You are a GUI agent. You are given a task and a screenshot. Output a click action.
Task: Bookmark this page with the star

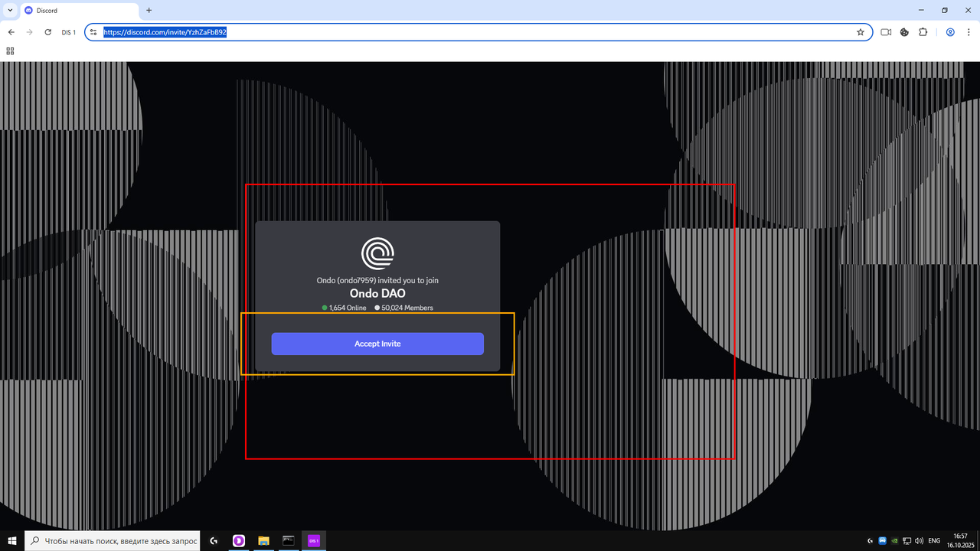[x=861, y=32]
